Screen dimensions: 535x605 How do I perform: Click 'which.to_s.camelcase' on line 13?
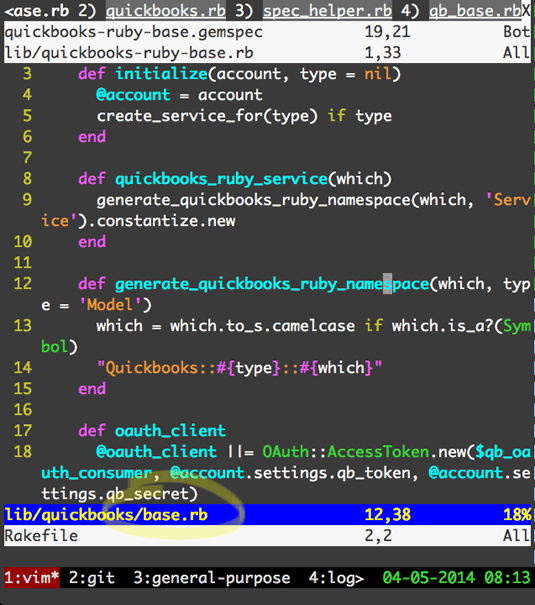[x=262, y=326]
